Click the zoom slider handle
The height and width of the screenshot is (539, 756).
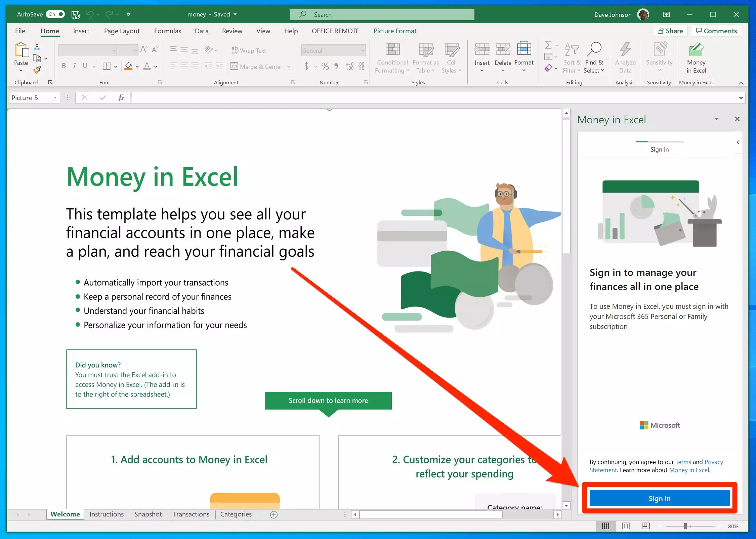pyautogui.click(x=685, y=526)
